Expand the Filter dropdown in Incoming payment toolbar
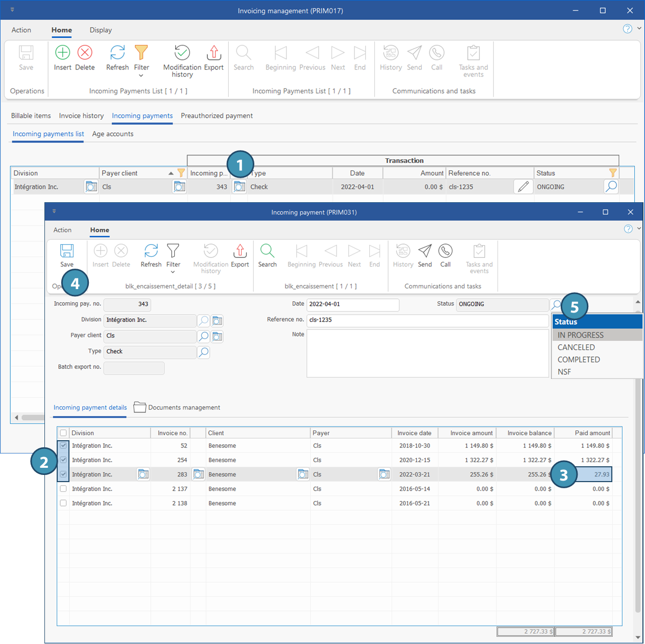 click(x=173, y=272)
